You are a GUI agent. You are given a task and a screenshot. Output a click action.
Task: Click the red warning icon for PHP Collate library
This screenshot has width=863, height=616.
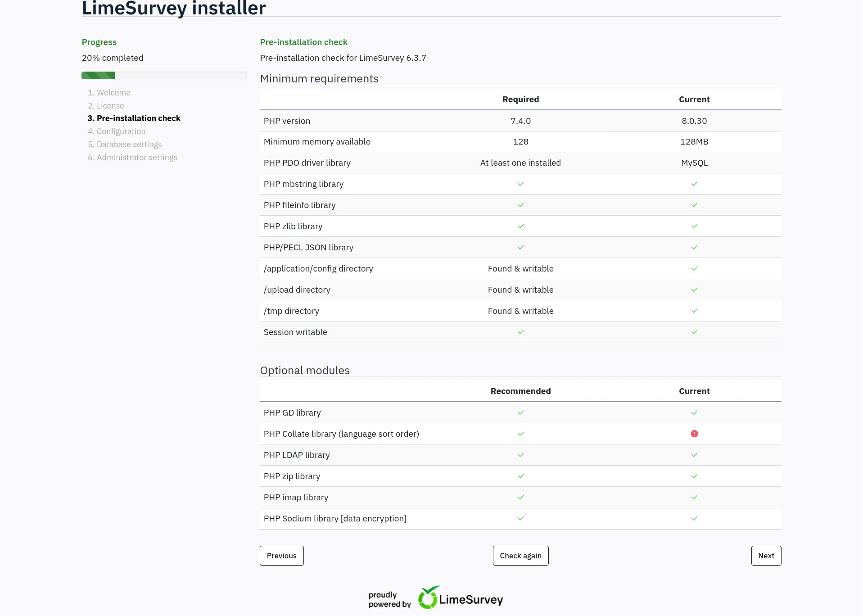tap(694, 434)
